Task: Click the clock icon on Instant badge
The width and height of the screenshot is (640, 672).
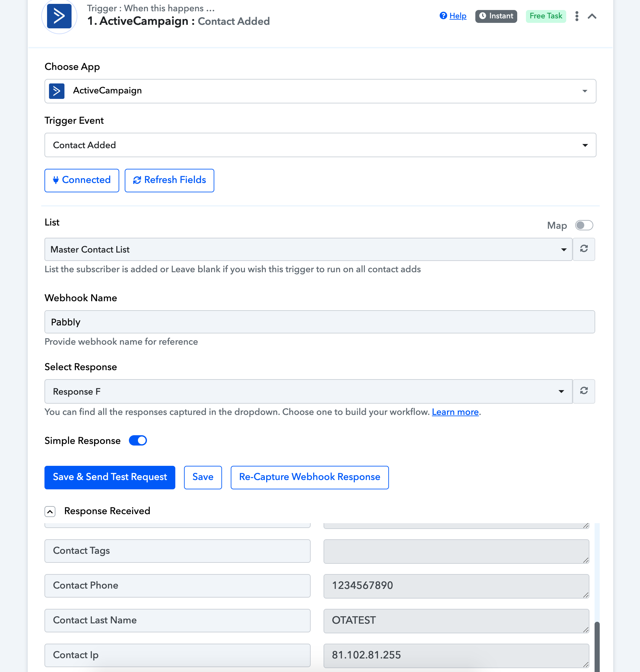Action: coord(482,16)
